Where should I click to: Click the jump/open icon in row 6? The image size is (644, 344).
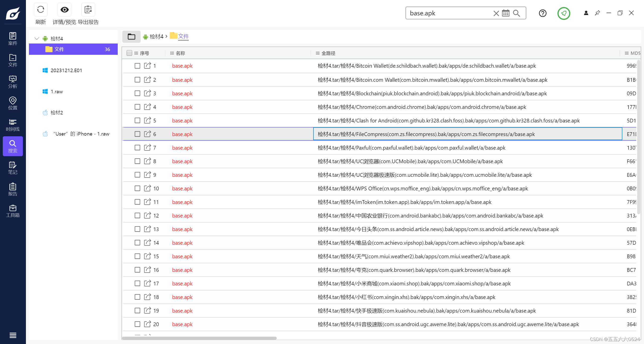(x=147, y=134)
